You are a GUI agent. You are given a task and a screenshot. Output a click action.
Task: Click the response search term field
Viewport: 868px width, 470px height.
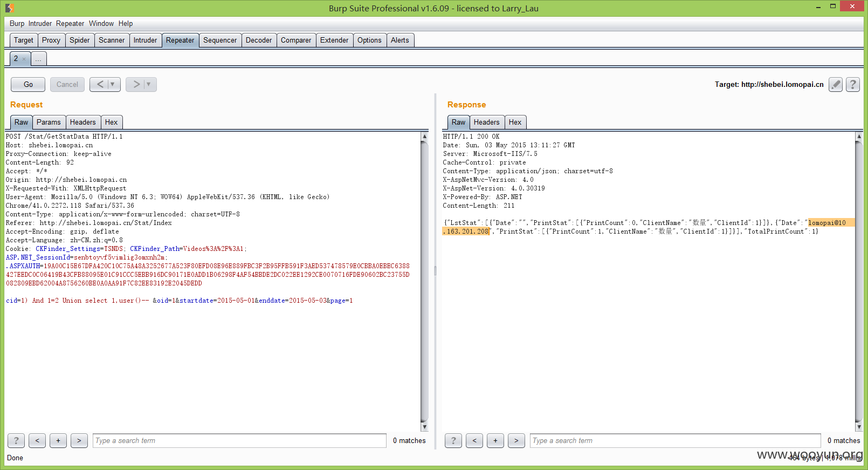point(676,441)
